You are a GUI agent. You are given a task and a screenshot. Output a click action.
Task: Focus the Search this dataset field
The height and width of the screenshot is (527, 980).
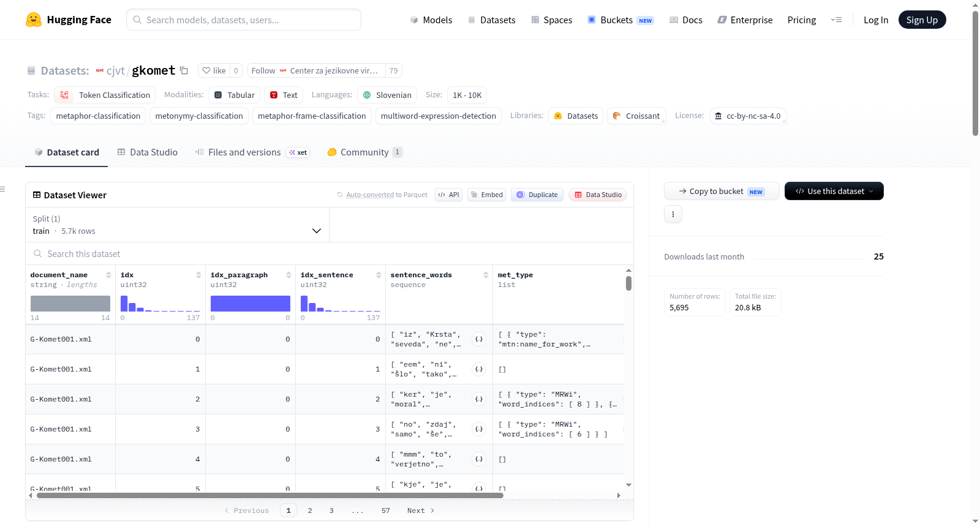[330, 253]
